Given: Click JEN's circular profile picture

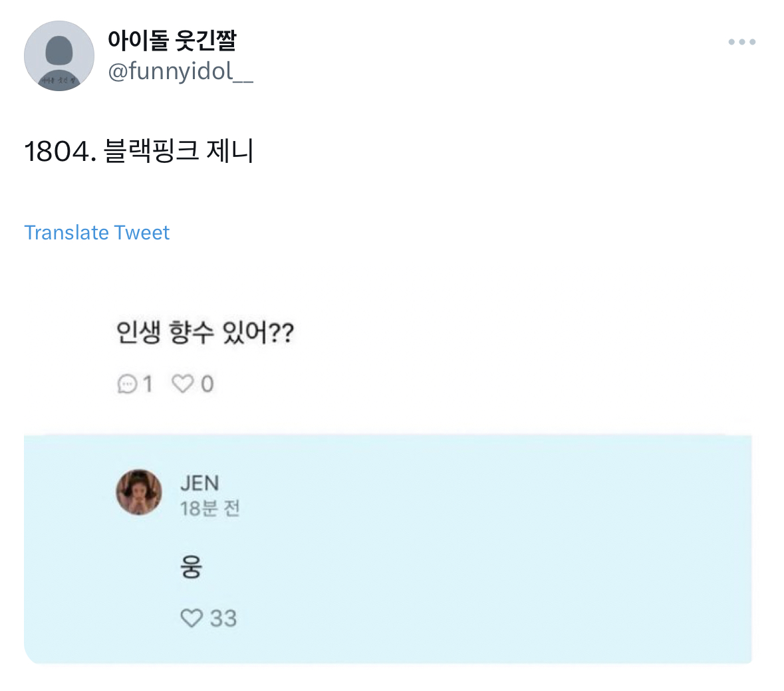Looking at the screenshot, I should pos(139,492).
